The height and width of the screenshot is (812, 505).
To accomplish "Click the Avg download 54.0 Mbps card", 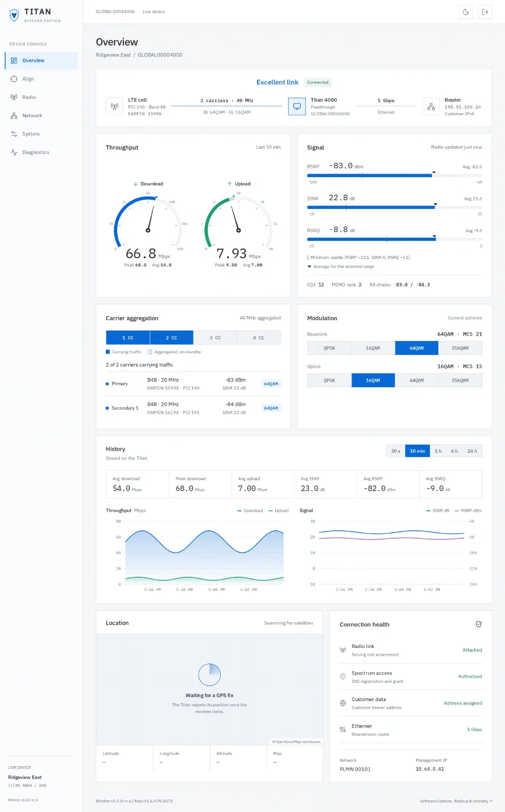I will [137, 484].
